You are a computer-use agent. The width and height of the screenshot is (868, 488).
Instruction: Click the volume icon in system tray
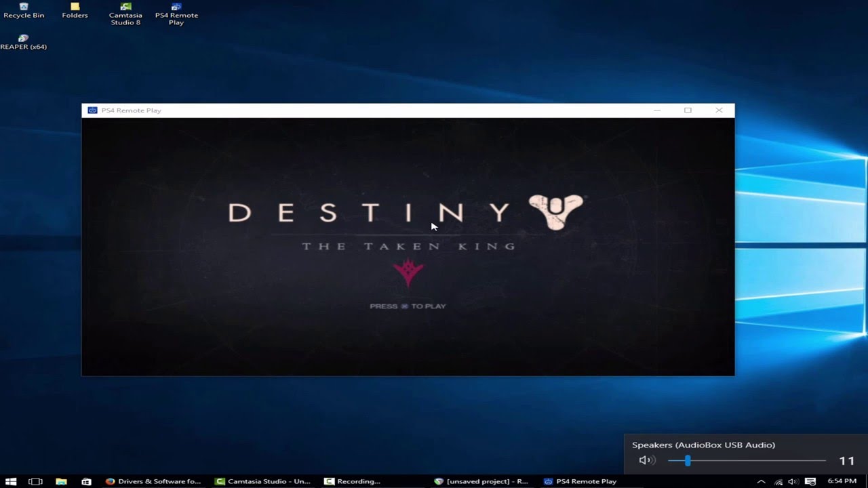tap(793, 481)
